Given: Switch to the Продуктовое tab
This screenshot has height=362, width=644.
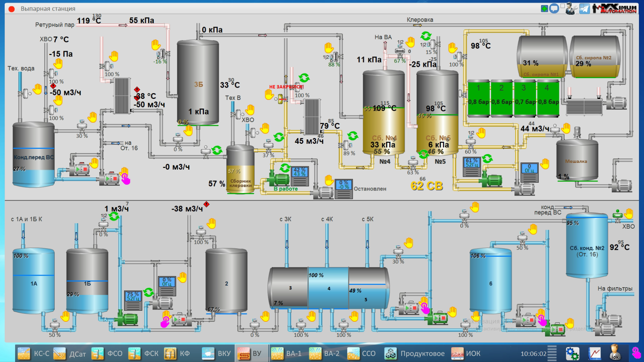Looking at the screenshot, I should pos(415,353).
